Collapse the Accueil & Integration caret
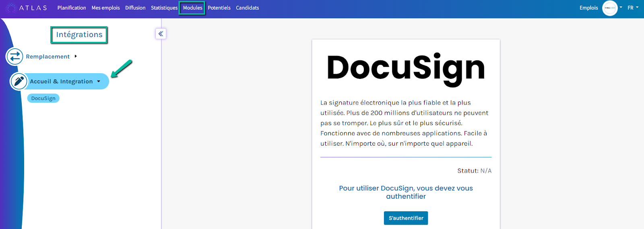Viewport: 644px width, 229px height. pyautogui.click(x=99, y=81)
